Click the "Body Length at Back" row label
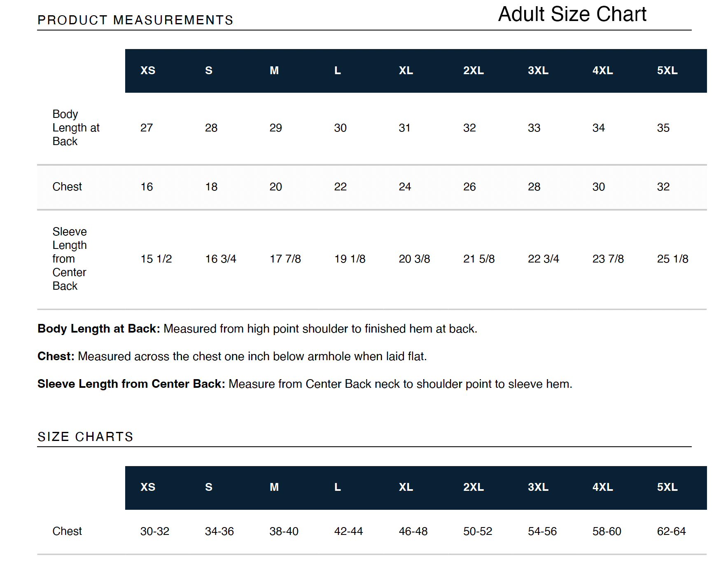 coord(76,128)
